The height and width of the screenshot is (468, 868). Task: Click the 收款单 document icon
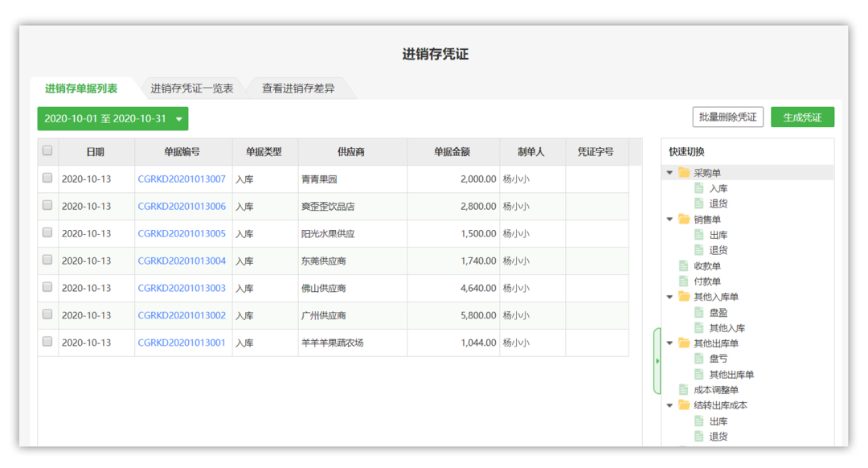click(x=683, y=265)
